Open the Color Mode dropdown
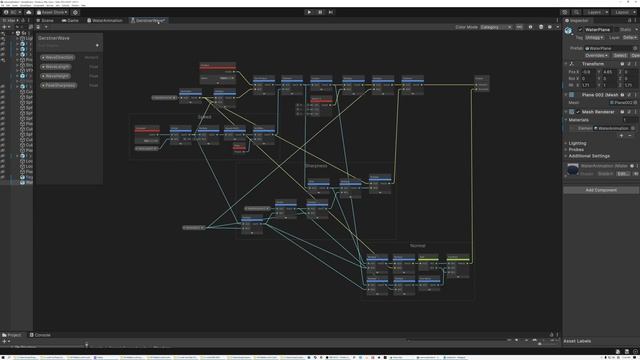This screenshot has width=640, height=360. [x=496, y=27]
